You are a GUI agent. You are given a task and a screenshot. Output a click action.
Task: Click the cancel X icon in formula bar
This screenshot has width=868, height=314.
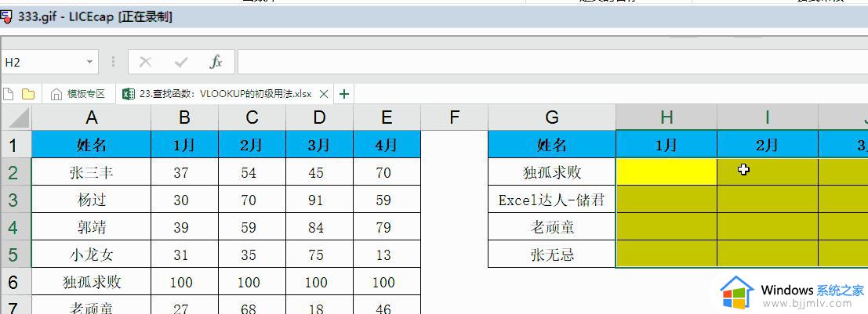pos(146,62)
